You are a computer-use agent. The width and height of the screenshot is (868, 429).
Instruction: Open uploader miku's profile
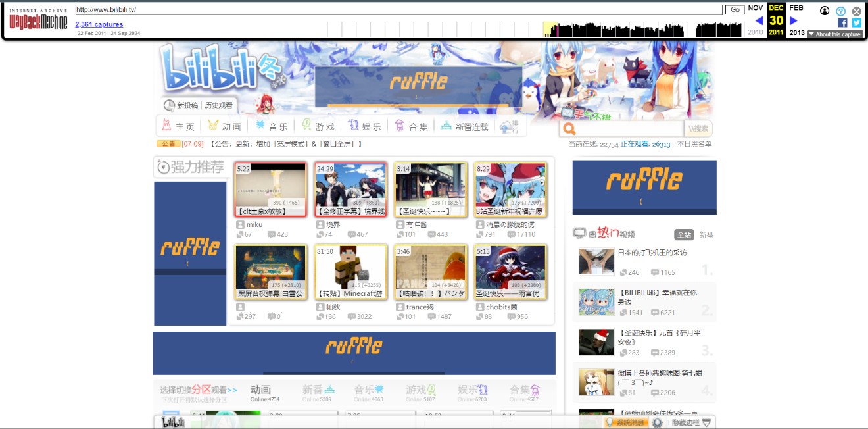pos(254,224)
